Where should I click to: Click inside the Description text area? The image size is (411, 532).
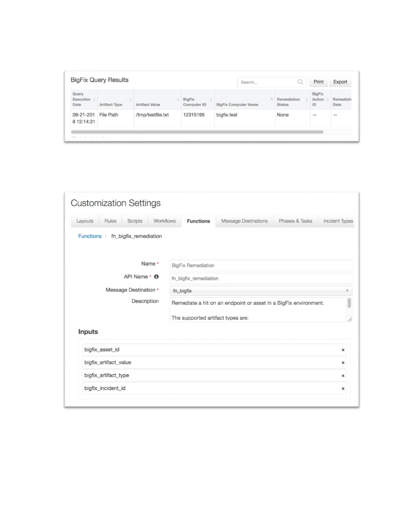tap(258, 310)
